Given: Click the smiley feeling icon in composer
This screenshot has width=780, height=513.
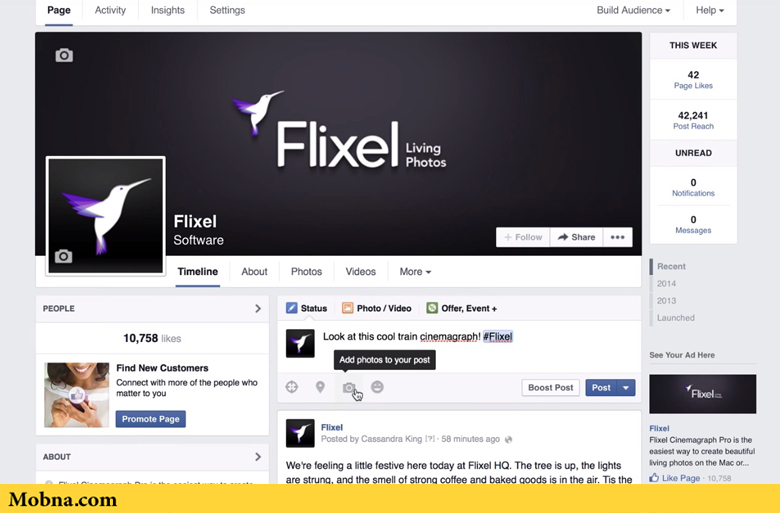Looking at the screenshot, I should pyautogui.click(x=378, y=387).
